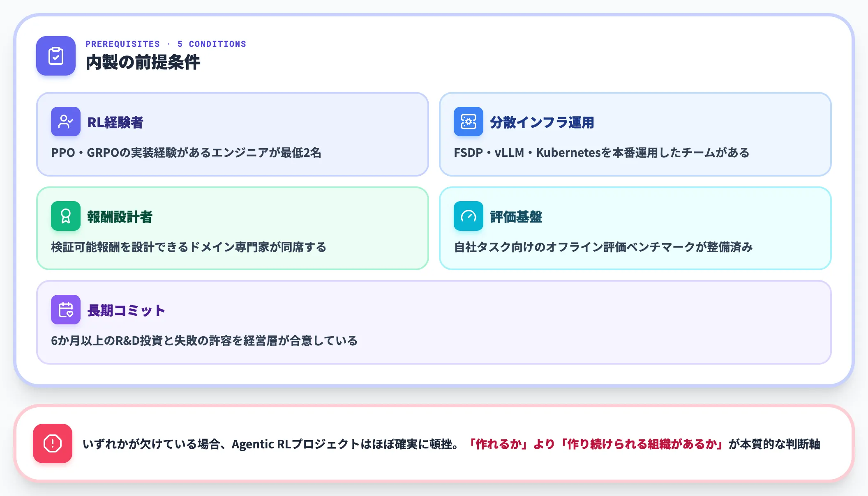Image resolution: width=868 pixels, height=496 pixels.
Task: Click the PPO・GRPOの実装経験 description text
Action: 186,153
